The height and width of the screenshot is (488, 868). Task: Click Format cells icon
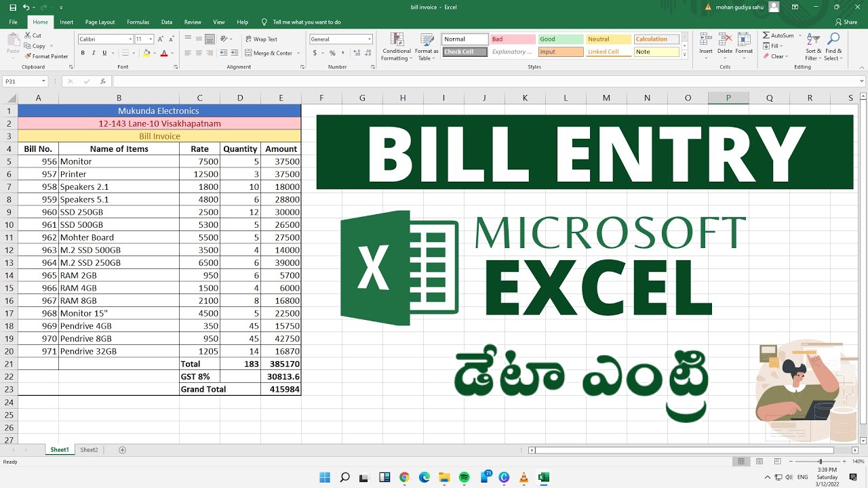(x=744, y=39)
